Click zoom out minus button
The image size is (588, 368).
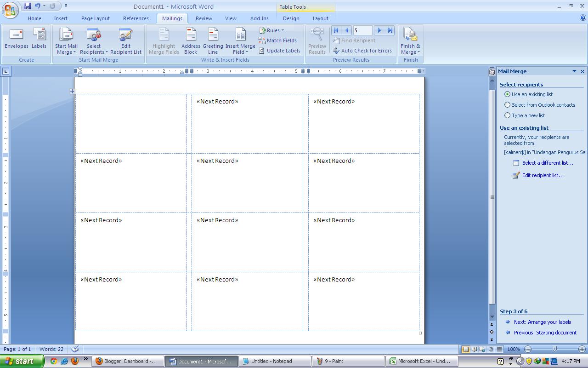[528, 350]
